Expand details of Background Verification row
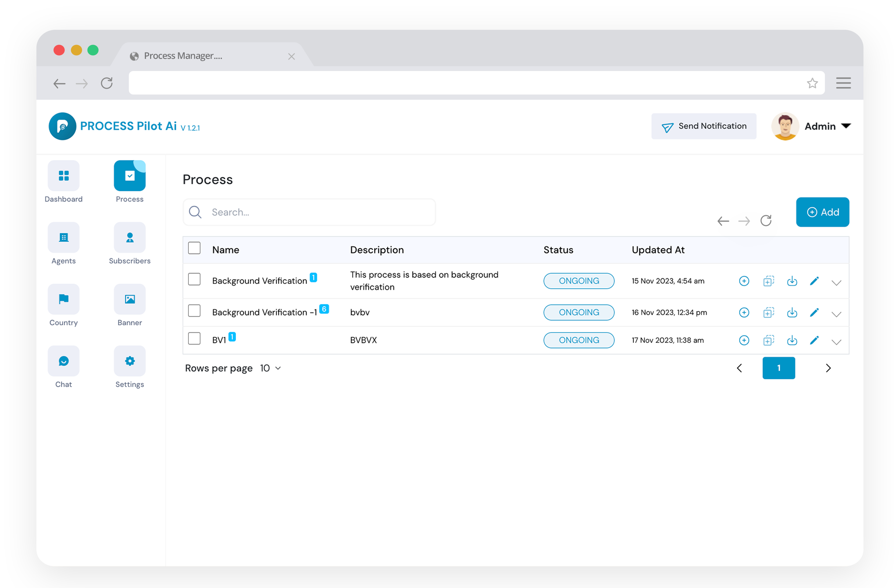The height and width of the screenshot is (588, 894). point(837,283)
